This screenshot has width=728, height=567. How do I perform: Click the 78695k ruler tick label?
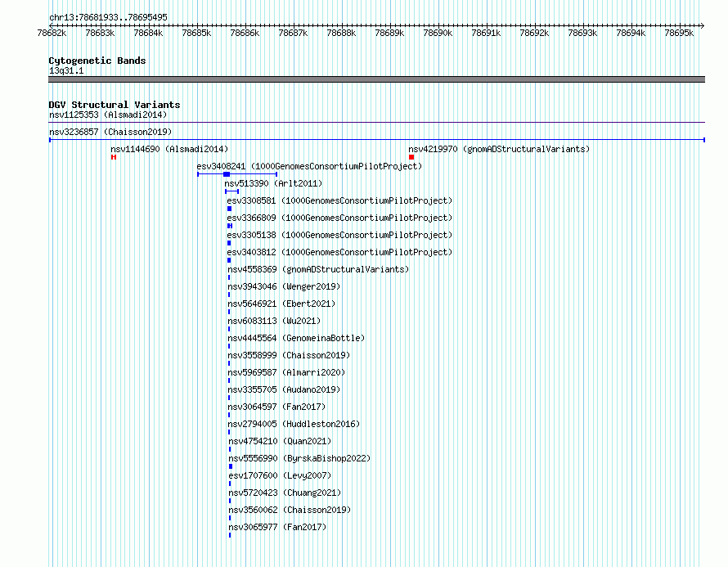point(679,33)
